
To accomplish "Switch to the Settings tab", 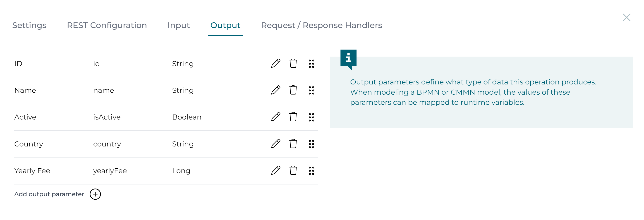I will (x=29, y=25).
